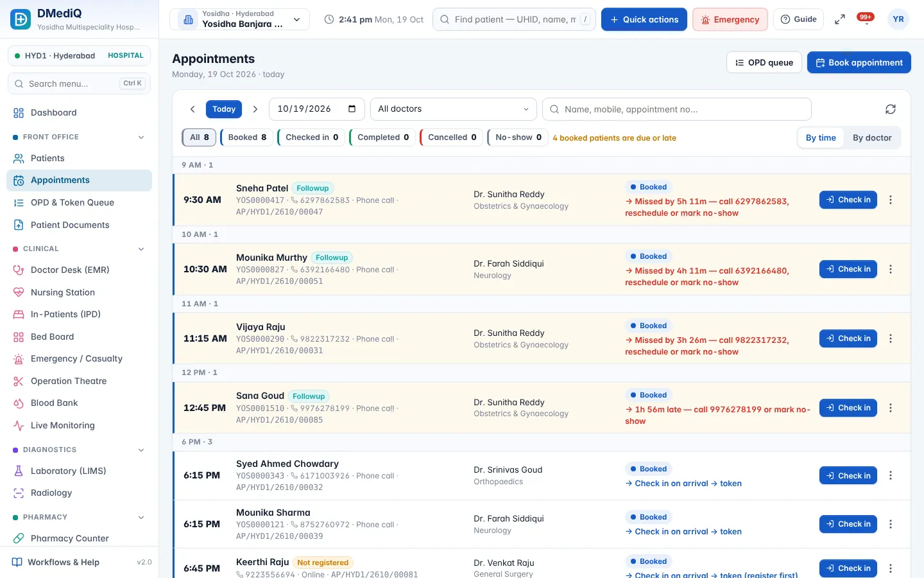
Task: Open calendar picker in date field
Action: 352,109
